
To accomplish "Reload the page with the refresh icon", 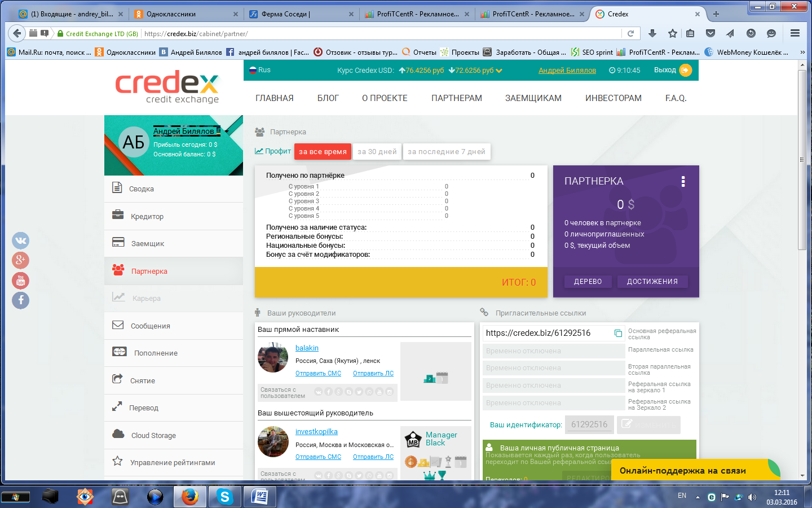I will (x=630, y=33).
